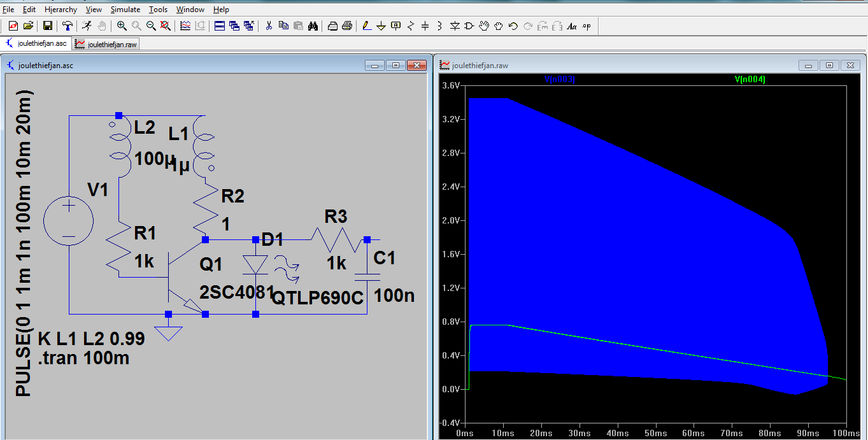Click the R3 resistor label

[336, 216]
